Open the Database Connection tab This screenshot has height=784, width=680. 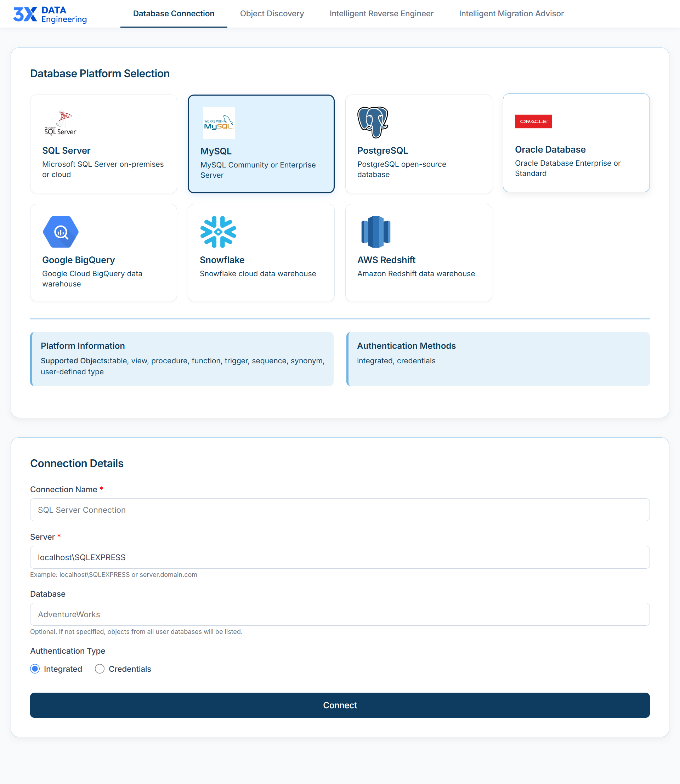click(x=174, y=14)
